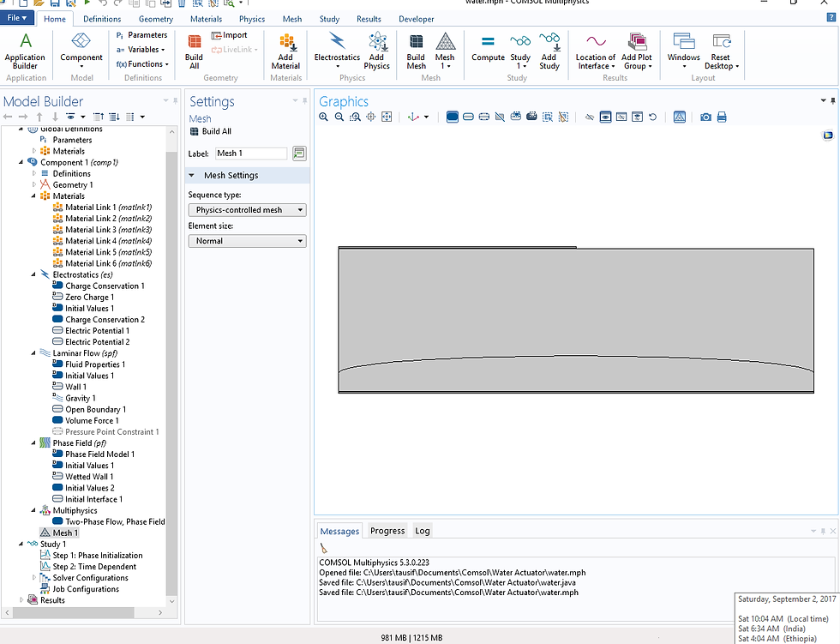This screenshot has height=644, width=840.
Task: Click Add Material in the ribbon
Action: [285, 51]
